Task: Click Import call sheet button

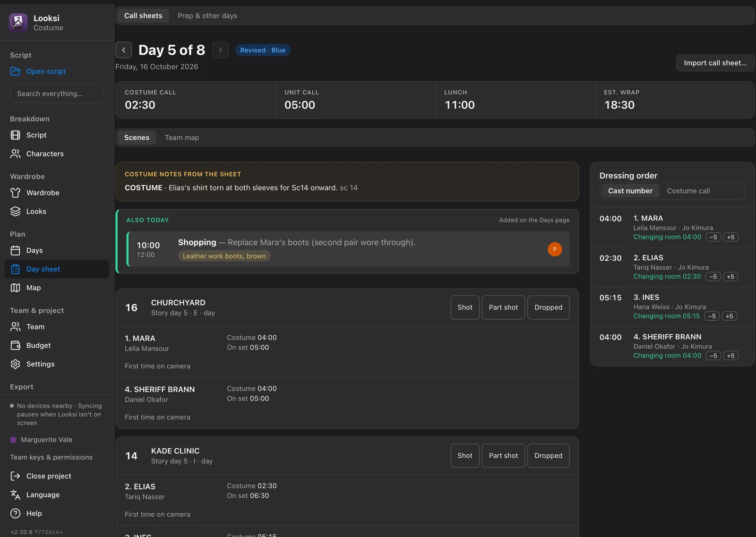Action: tap(715, 63)
